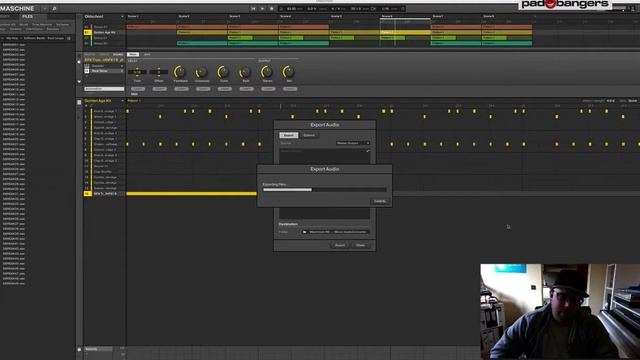
Task: Click the first file in the browser list
Action: pyautogui.click(x=14, y=44)
